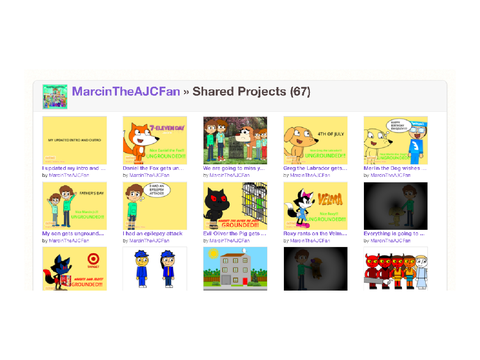Open the MarcinTheAJCFan username link in header
Screen dimensions: 480x360
(126, 91)
